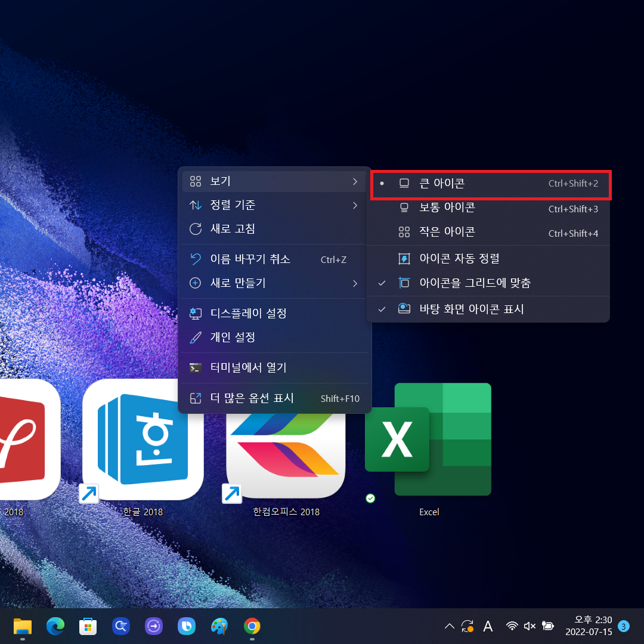The width and height of the screenshot is (644, 644).
Task: Choose 터미널에서 열기
Action: click(x=274, y=367)
